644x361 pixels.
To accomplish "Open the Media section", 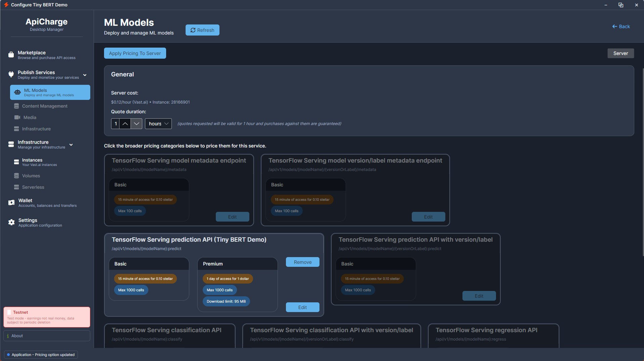I will [30, 117].
